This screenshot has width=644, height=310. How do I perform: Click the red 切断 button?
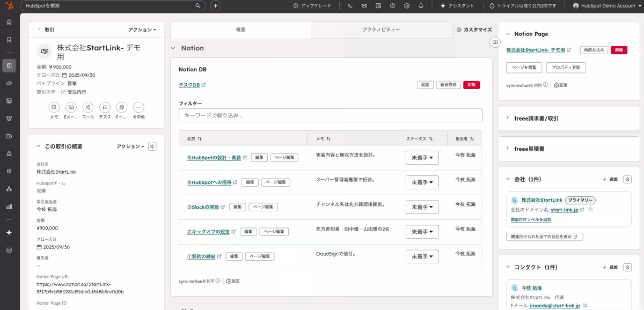pyautogui.click(x=471, y=85)
